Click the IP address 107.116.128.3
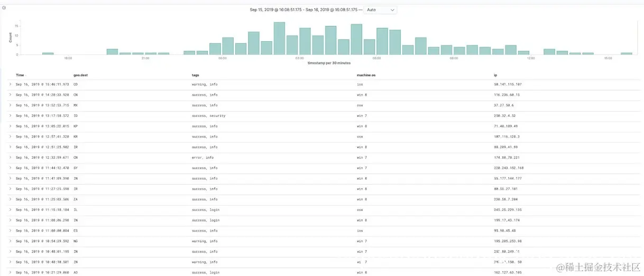The width and height of the screenshot is (644, 276). [507, 136]
